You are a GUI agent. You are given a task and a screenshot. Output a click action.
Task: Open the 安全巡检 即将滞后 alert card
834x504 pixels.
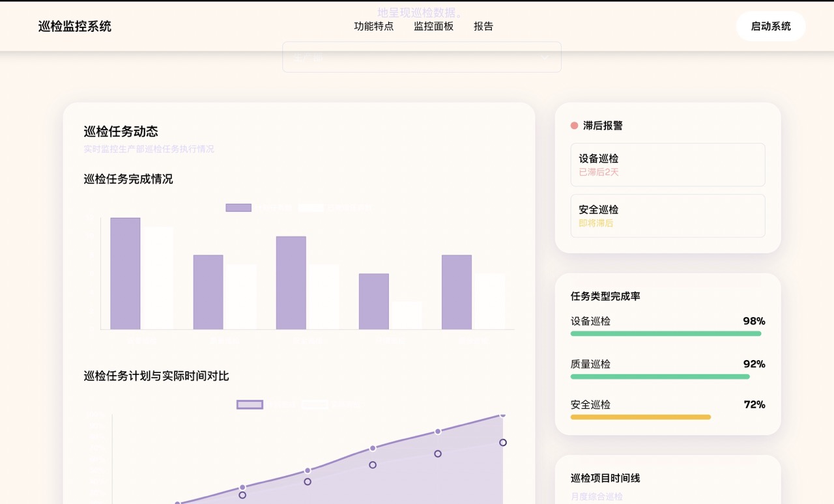667,216
